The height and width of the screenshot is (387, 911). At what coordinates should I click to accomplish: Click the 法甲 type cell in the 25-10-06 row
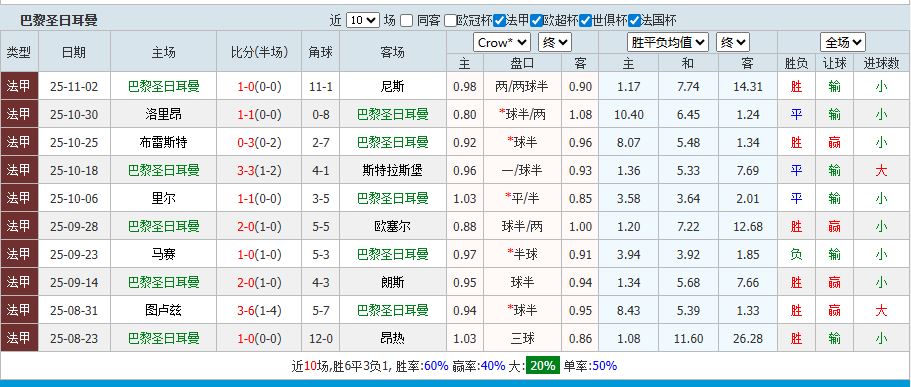[19, 198]
